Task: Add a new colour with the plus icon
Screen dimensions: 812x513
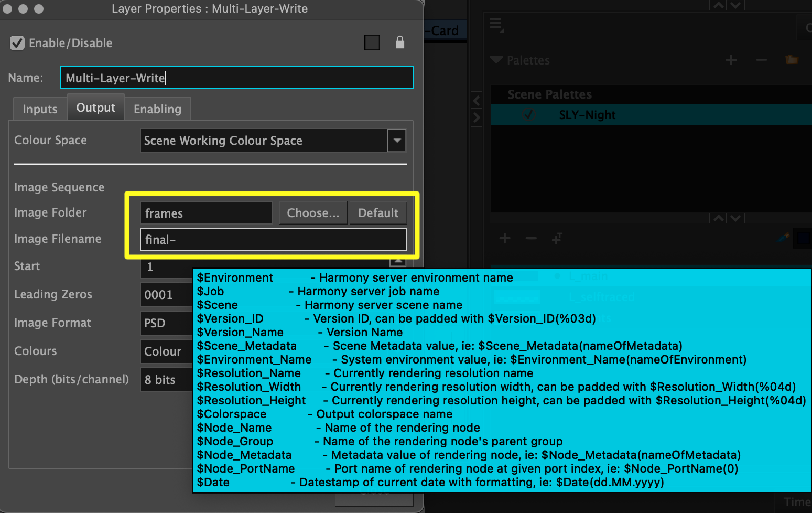Action: click(504, 239)
